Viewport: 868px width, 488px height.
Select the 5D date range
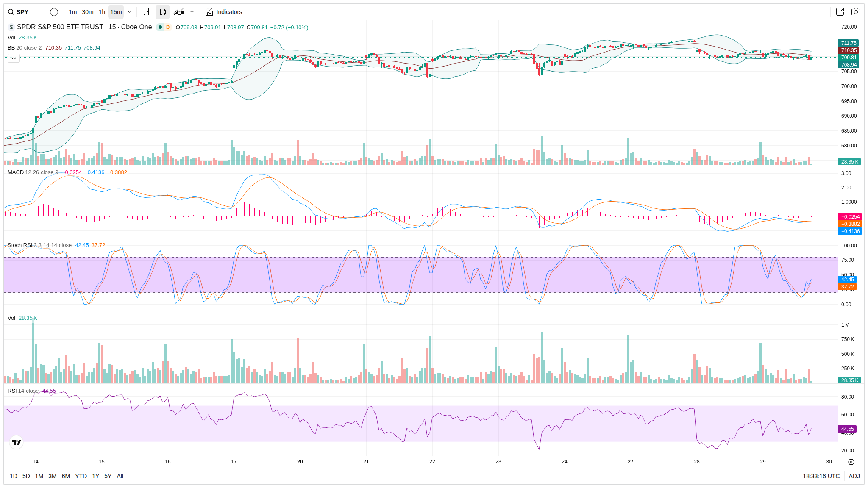(26, 476)
